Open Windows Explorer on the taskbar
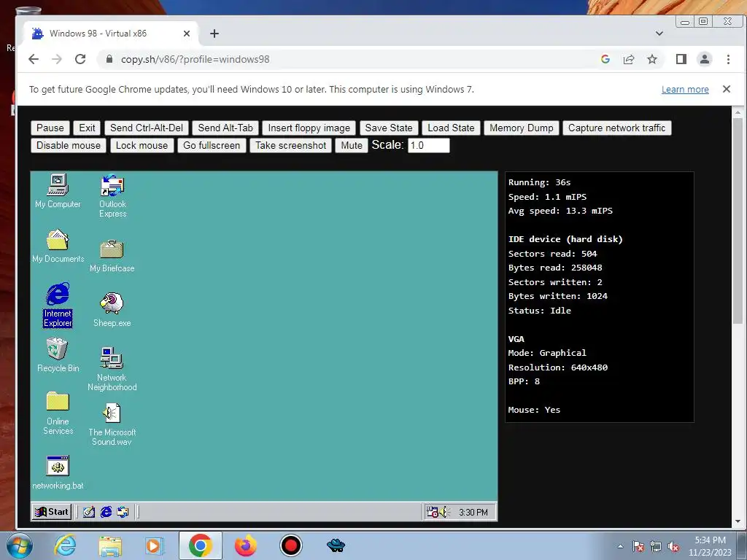 pos(110,545)
